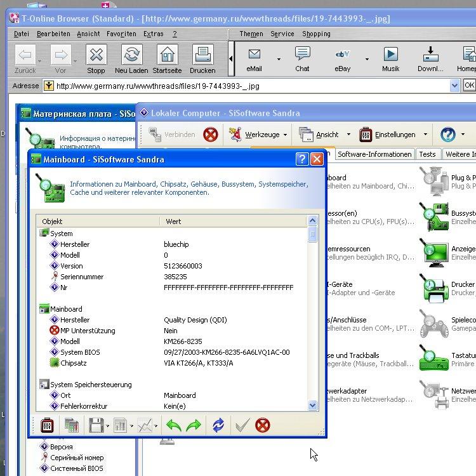Switch to the Software-Informationen tab

point(374,154)
